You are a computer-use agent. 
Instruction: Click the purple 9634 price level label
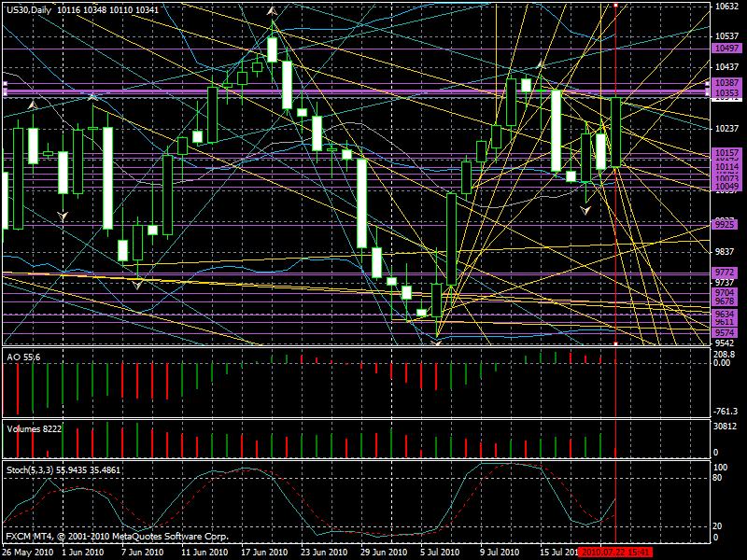click(x=725, y=314)
